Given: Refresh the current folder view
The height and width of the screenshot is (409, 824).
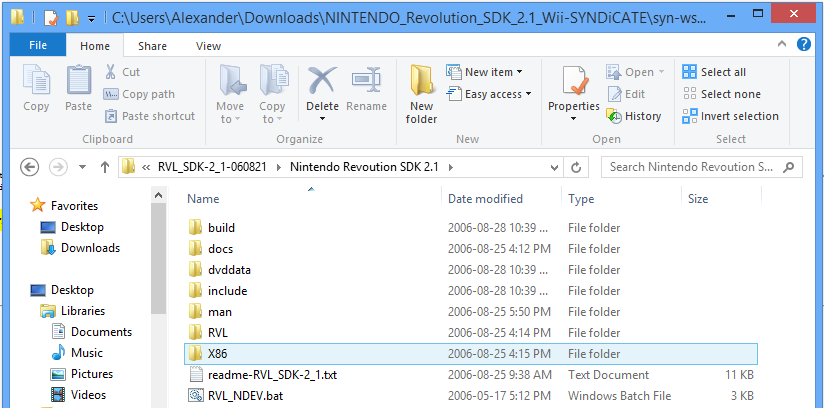Looking at the screenshot, I should (x=576, y=167).
